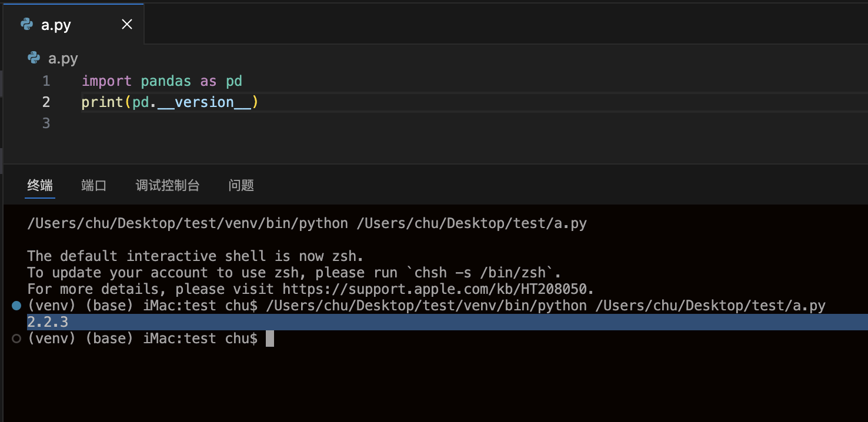Image resolution: width=868 pixels, height=422 pixels.
Task: Place the cursor on the import keyword
Action: point(106,81)
